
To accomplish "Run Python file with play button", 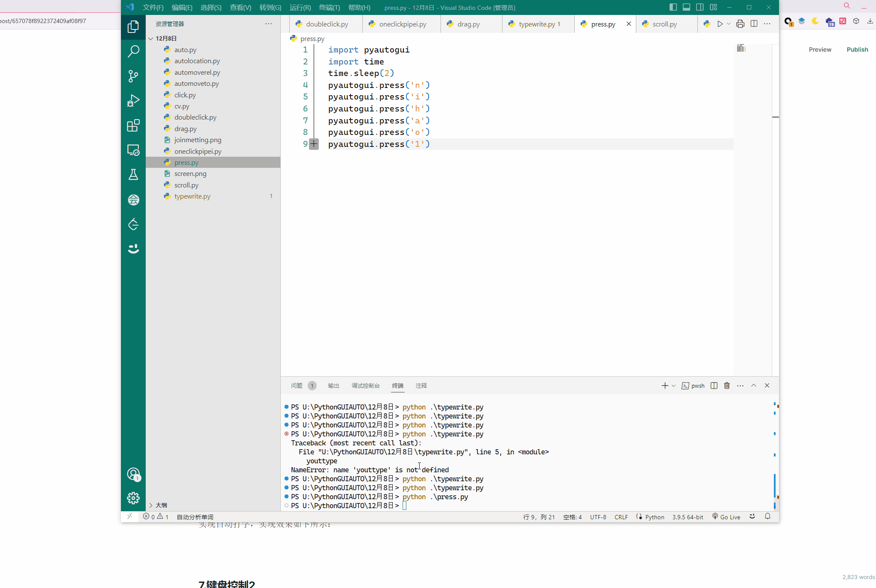I will click(720, 24).
